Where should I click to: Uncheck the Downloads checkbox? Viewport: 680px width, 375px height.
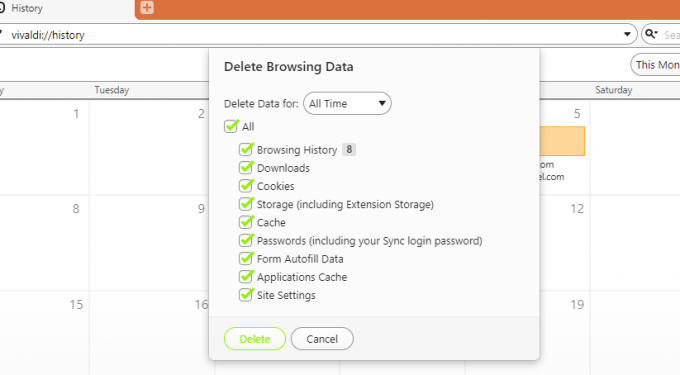point(246,168)
